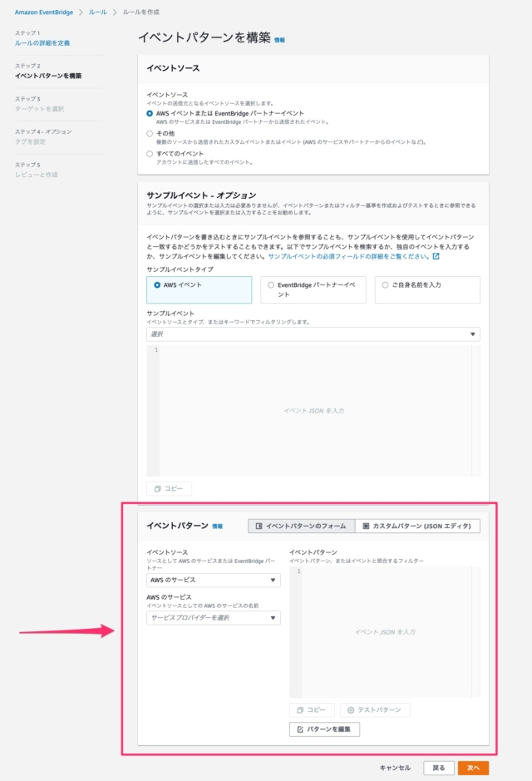
Task: Click the editor icon in カスタムパターン tab
Action: (x=366, y=526)
